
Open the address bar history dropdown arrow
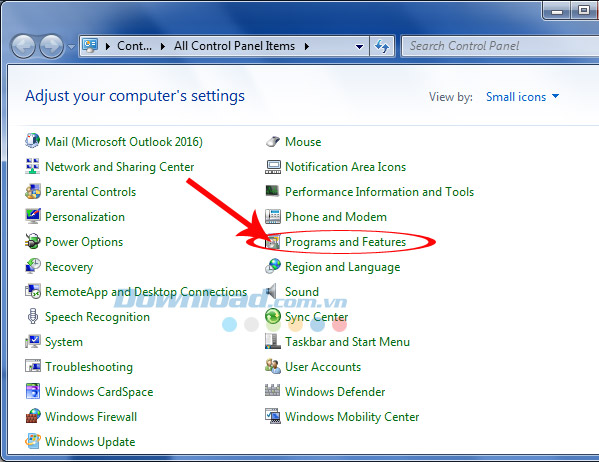(x=359, y=47)
